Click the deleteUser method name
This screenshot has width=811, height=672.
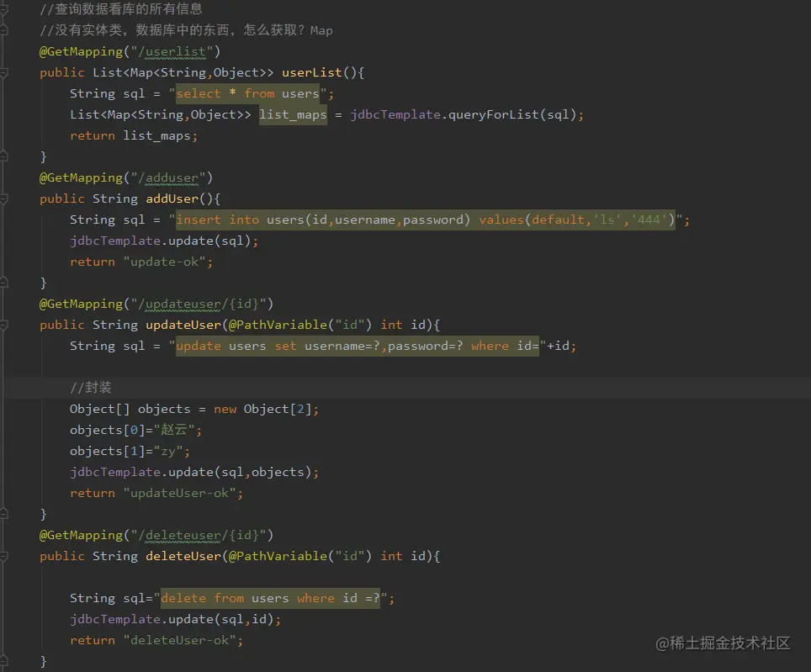(183, 556)
